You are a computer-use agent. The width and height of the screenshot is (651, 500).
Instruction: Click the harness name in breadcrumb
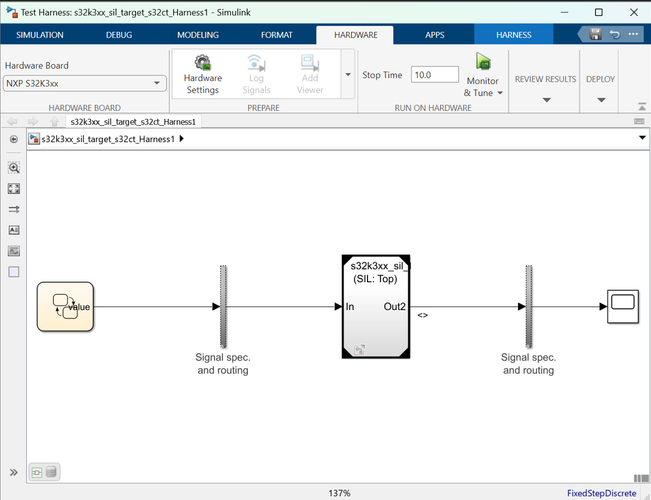[108, 139]
